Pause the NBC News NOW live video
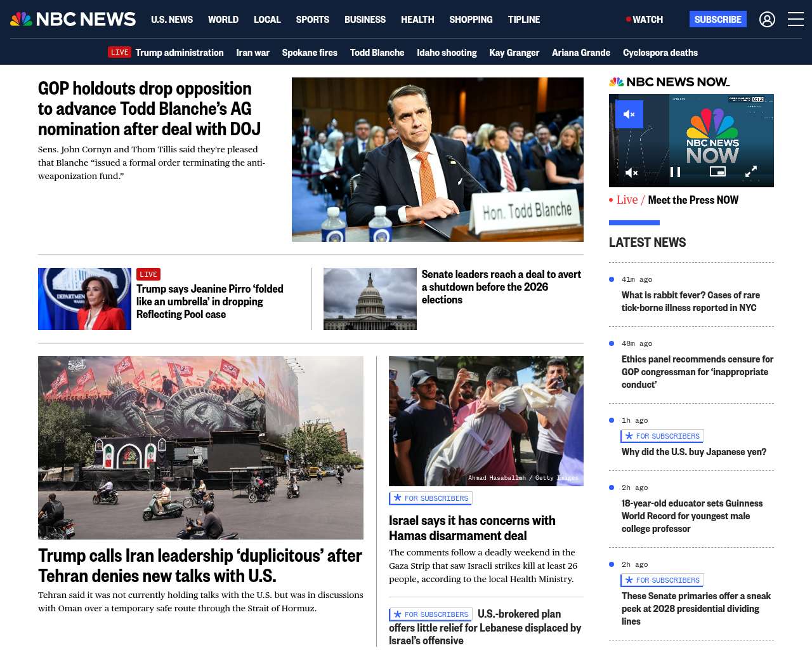This screenshot has width=812, height=650. click(676, 172)
